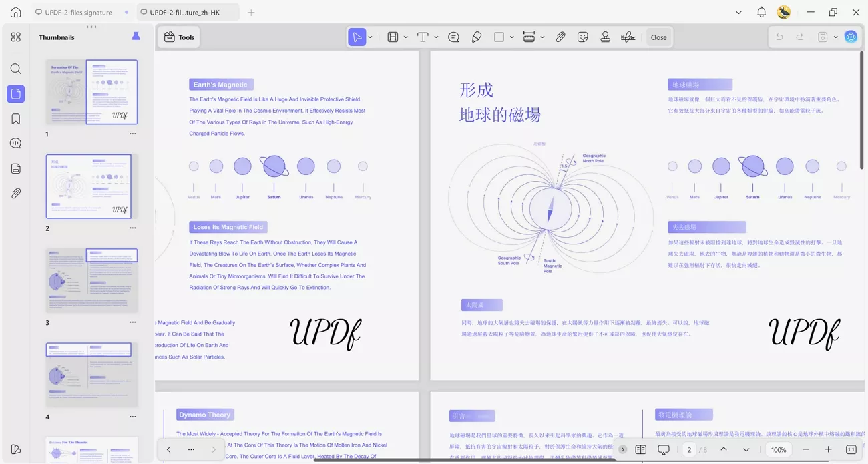Click the Close button to exit annotation mode
868x464 pixels.
(x=658, y=37)
